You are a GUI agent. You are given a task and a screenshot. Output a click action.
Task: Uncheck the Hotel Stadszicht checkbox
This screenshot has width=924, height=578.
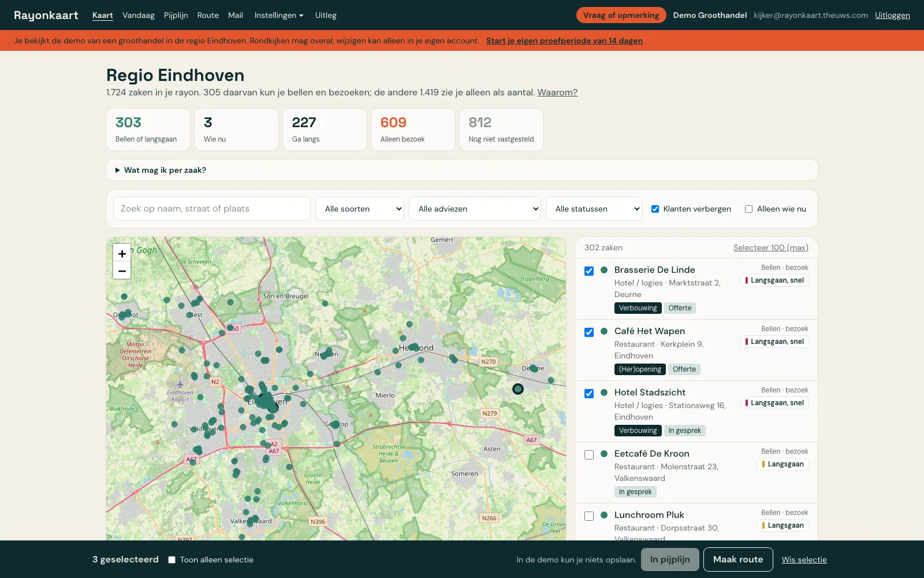point(589,394)
